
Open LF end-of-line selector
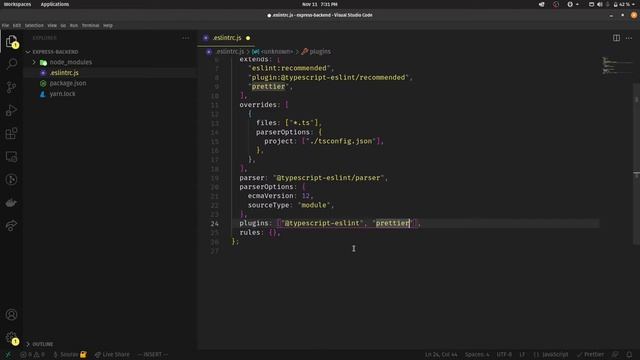click(522, 355)
